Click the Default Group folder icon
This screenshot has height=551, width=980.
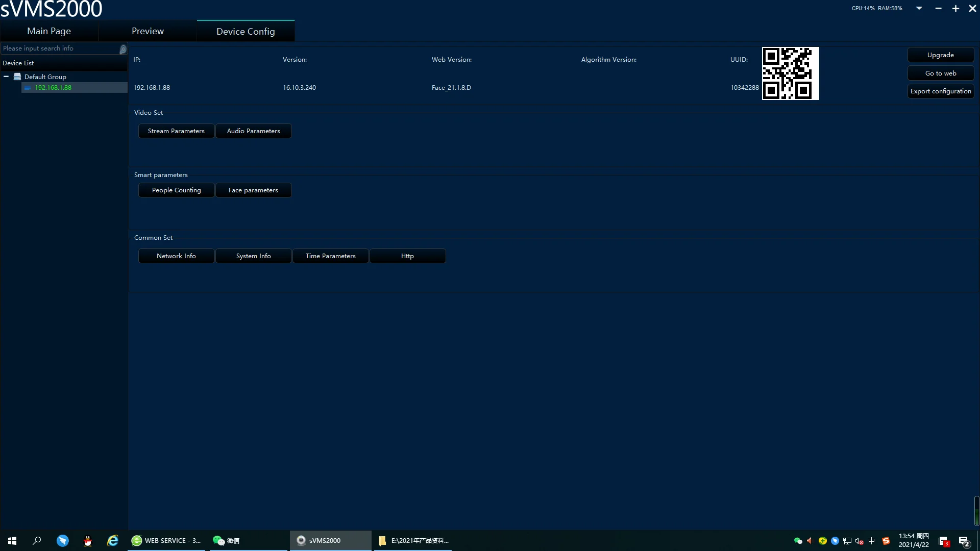pyautogui.click(x=17, y=77)
